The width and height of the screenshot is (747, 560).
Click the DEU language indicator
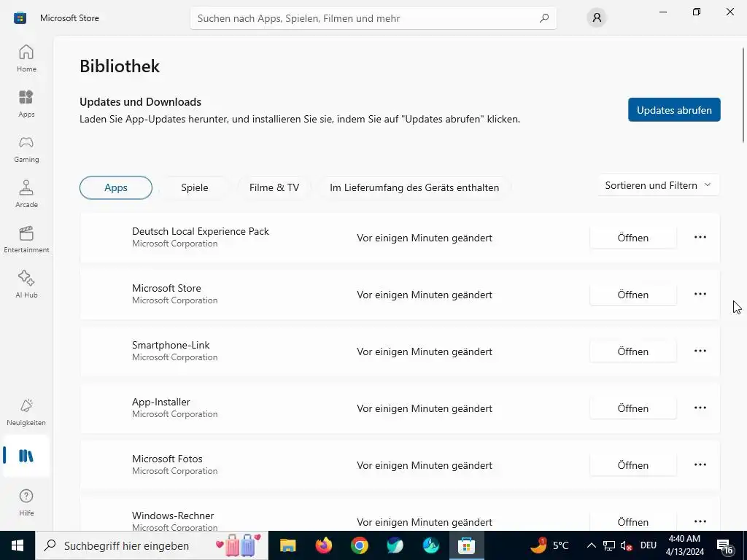(649, 545)
